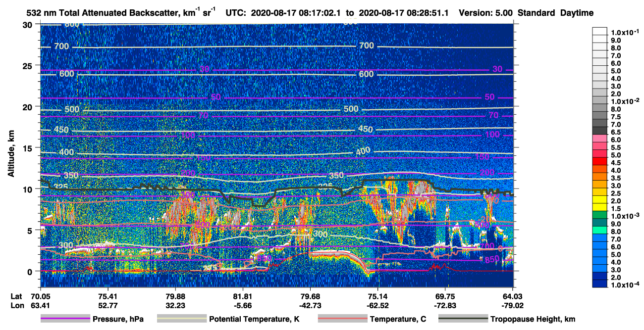The height and width of the screenshot is (330, 644).
Task: Click the magenta '150' pressure contour label
Action: pos(482,157)
